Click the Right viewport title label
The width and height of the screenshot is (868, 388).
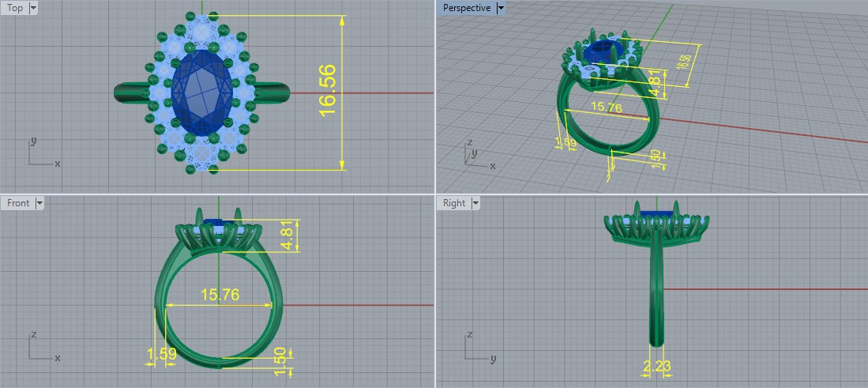pyautogui.click(x=454, y=203)
